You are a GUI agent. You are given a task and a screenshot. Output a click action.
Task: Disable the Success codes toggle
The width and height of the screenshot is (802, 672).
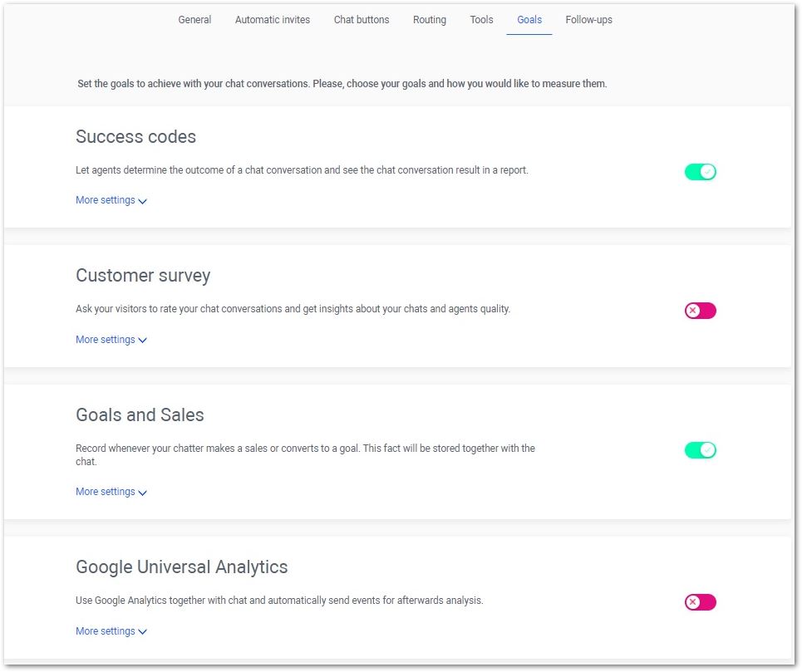click(701, 172)
